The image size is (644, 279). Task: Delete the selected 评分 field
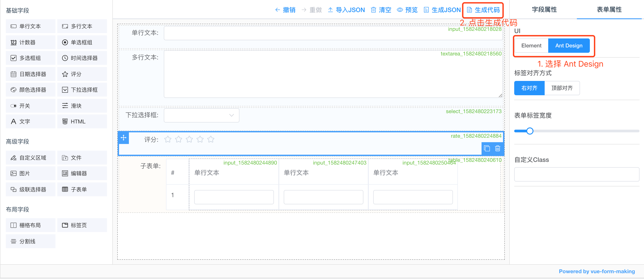pyautogui.click(x=497, y=148)
